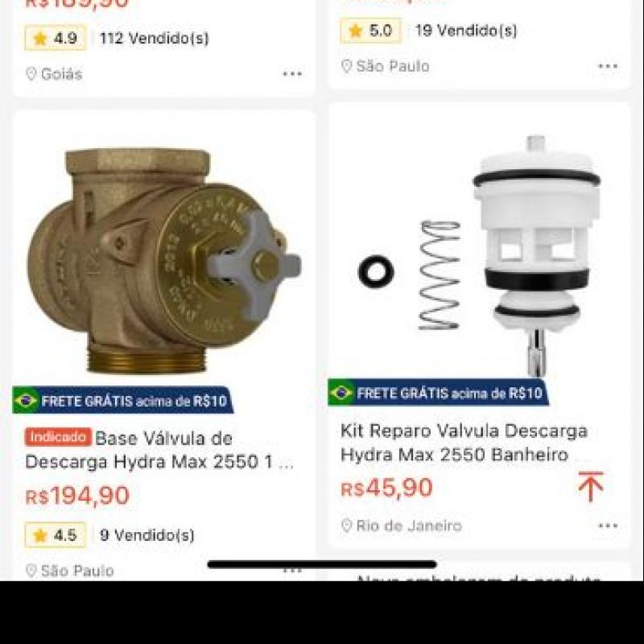The width and height of the screenshot is (644, 644).
Task: Open the repair kit product image
Action: (x=479, y=254)
